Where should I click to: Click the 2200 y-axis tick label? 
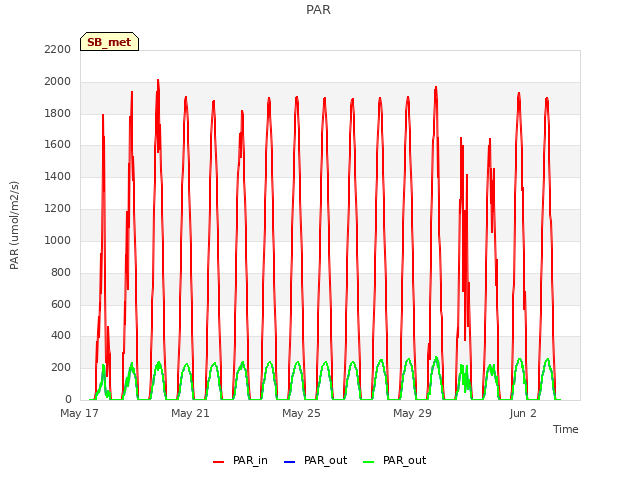point(58,49)
